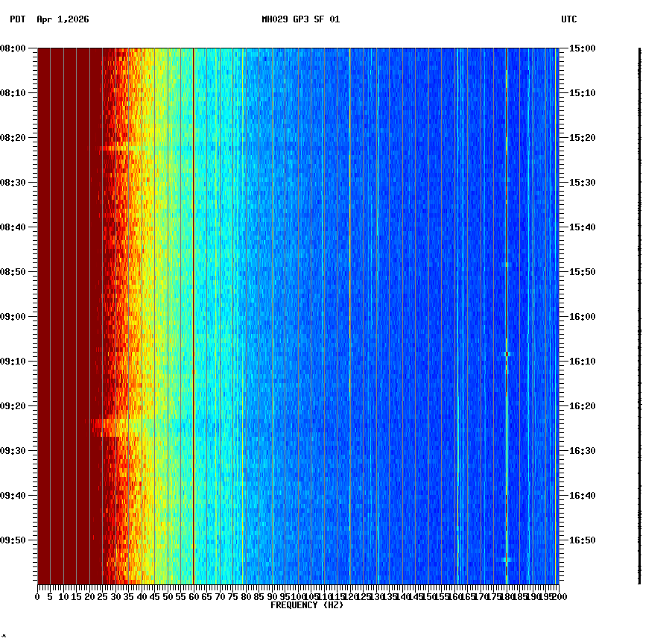Select the PDT timezone label
This screenshot has height=644, width=672.
tap(14, 21)
